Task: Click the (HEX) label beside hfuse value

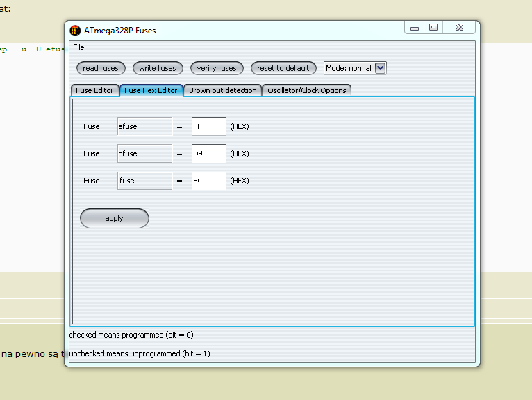Action: point(240,153)
